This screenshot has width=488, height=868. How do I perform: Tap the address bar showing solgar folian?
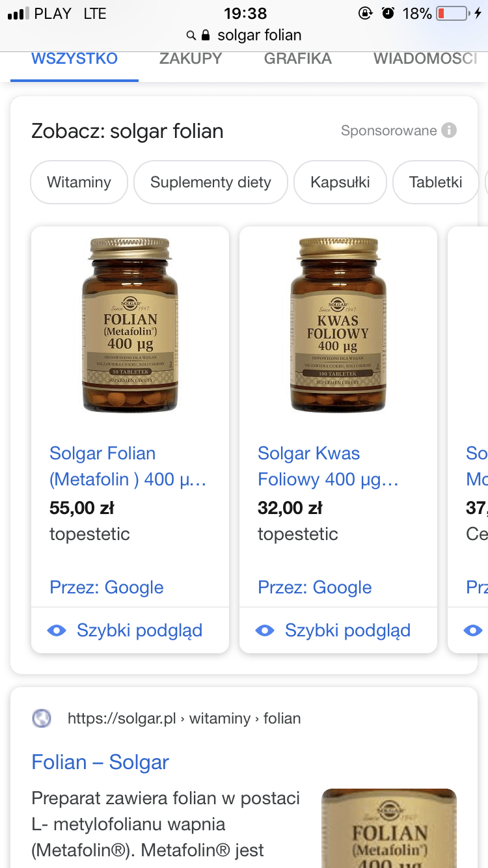pyautogui.click(x=259, y=35)
